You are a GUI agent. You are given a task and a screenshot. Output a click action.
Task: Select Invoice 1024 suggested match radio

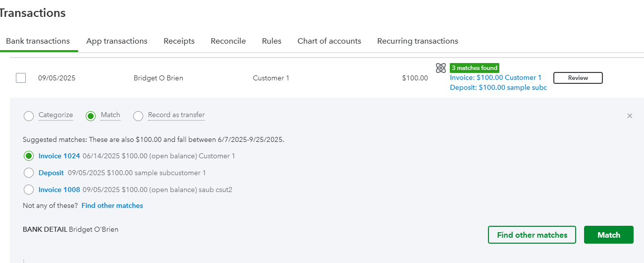point(29,156)
